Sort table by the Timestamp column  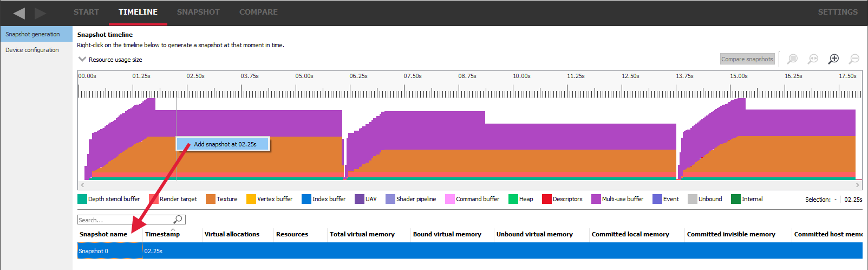pos(162,234)
